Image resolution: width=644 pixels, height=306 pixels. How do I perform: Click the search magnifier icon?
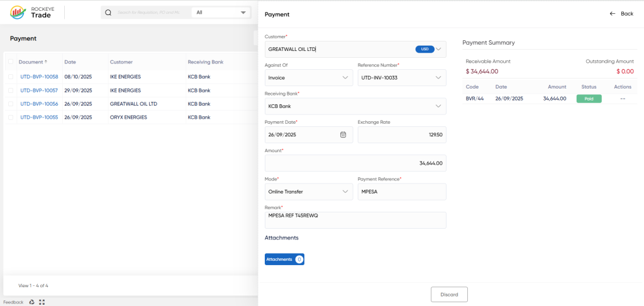click(108, 13)
